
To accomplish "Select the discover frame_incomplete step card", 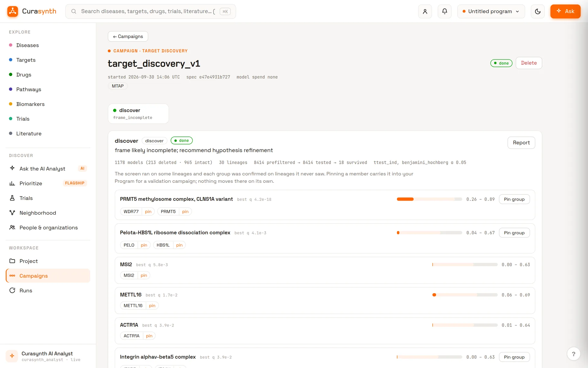I will coord(138,114).
